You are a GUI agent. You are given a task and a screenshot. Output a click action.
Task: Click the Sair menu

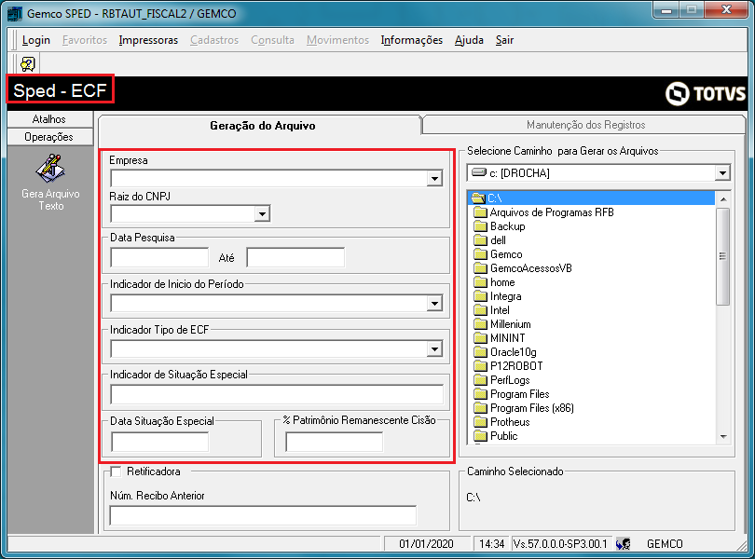point(504,40)
